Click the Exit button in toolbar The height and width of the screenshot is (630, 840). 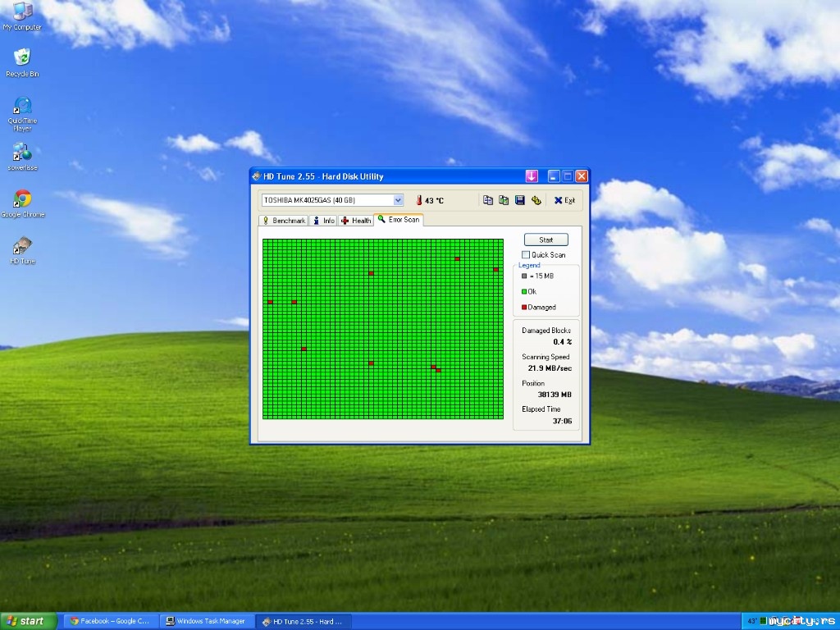pos(564,200)
